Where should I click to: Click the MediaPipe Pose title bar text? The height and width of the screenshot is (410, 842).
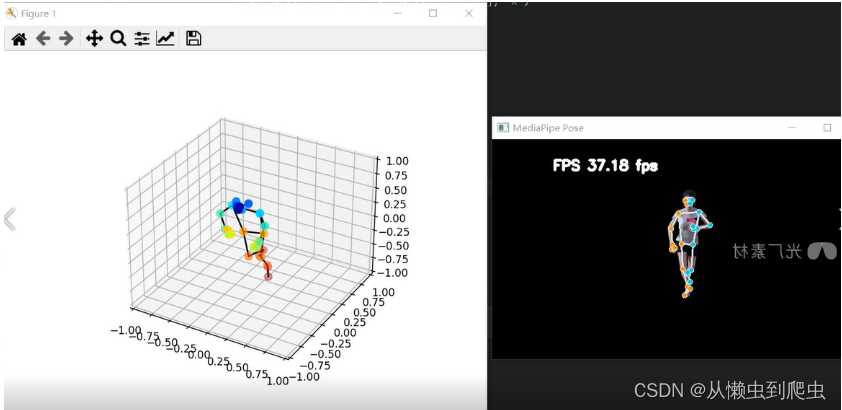point(548,128)
